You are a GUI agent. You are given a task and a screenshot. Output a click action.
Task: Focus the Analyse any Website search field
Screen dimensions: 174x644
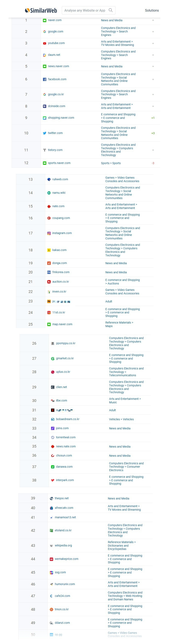pos(85,11)
